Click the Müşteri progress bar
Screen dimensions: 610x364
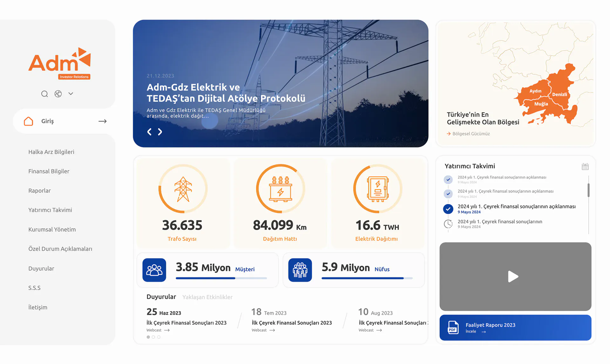point(221,278)
